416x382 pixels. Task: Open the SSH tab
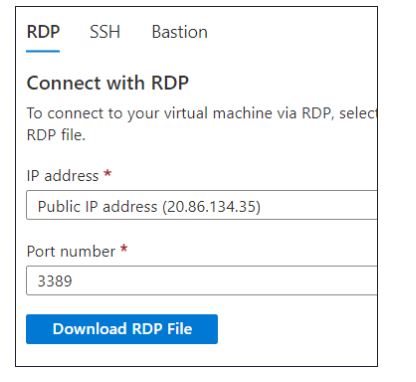105,32
